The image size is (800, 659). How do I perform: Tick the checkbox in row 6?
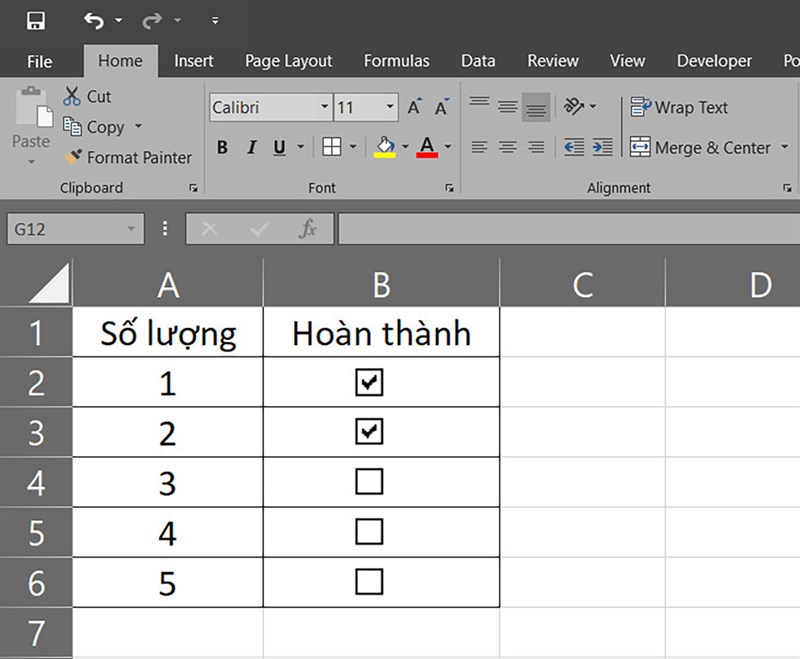tap(369, 582)
